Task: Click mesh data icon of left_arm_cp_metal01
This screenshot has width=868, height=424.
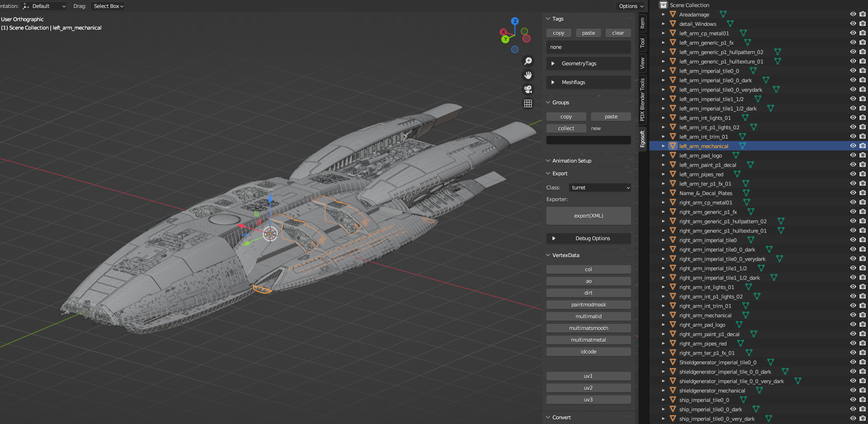Action: (x=743, y=33)
